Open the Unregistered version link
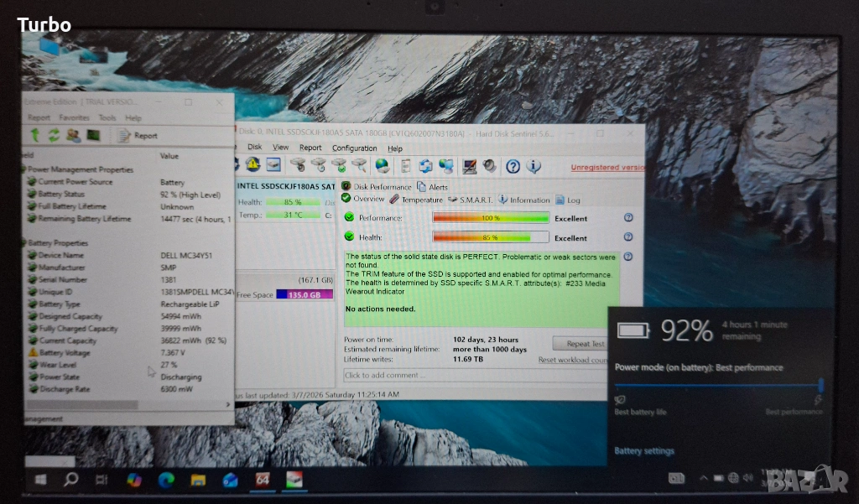This screenshot has width=859, height=504. 607,168
